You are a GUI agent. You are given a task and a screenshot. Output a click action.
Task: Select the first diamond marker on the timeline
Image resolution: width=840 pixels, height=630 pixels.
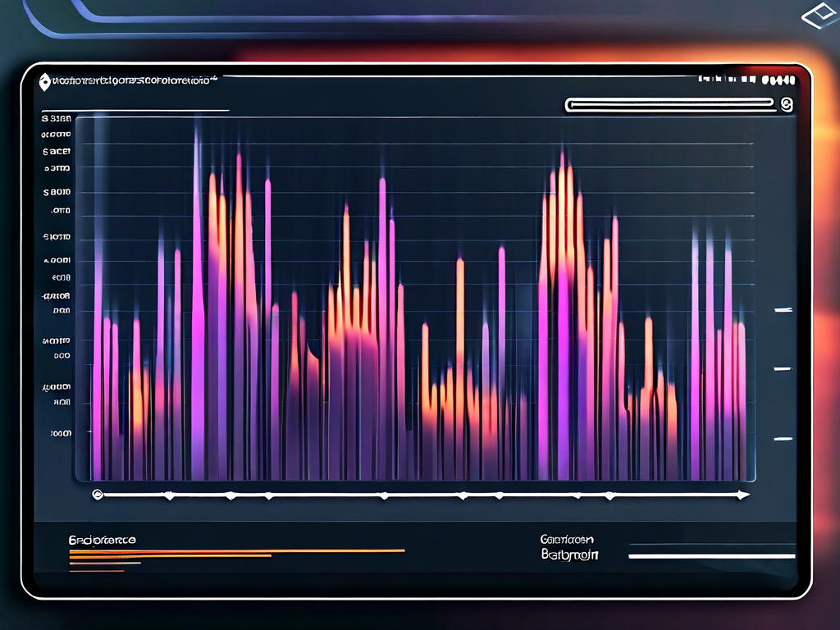(x=169, y=495)
